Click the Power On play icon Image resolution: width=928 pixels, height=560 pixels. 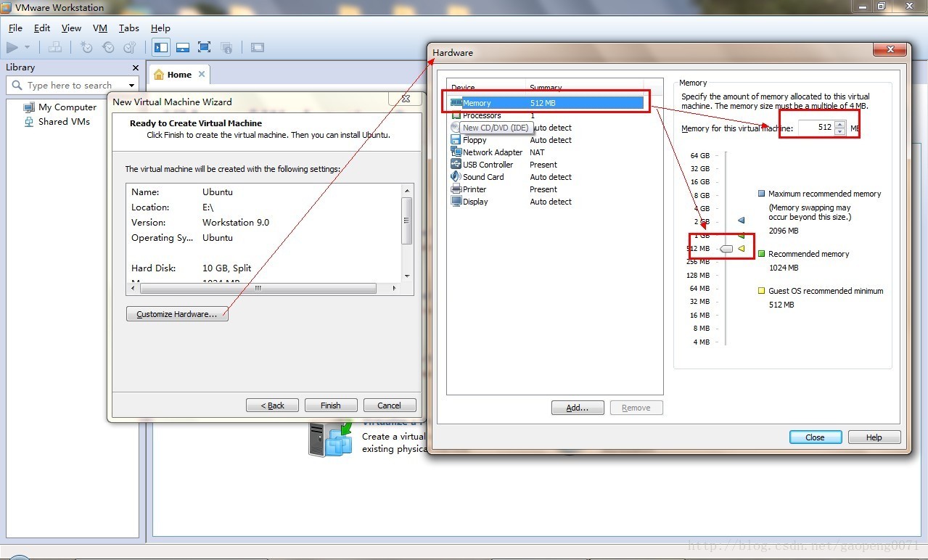coord(12,48)
